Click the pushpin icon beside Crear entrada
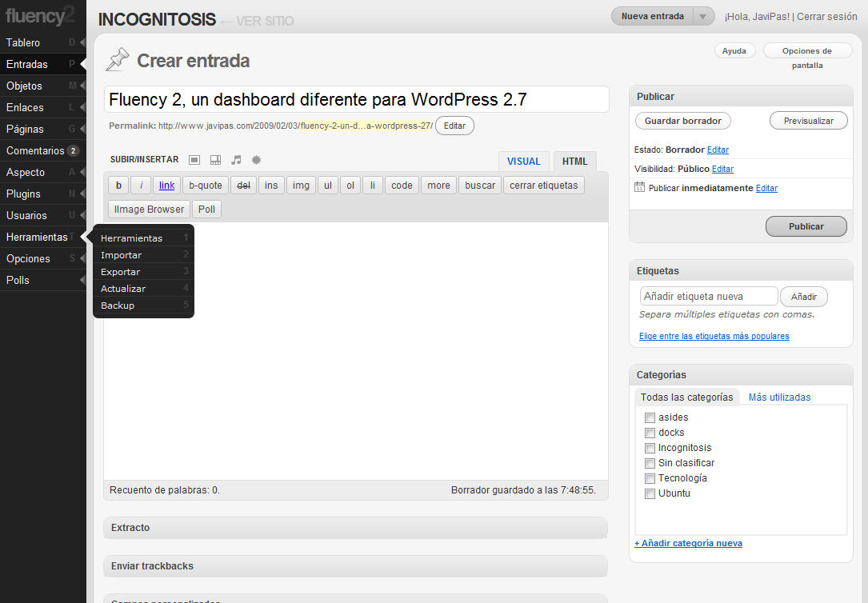Viewport: 868px width, 603px height. (118, 60)
